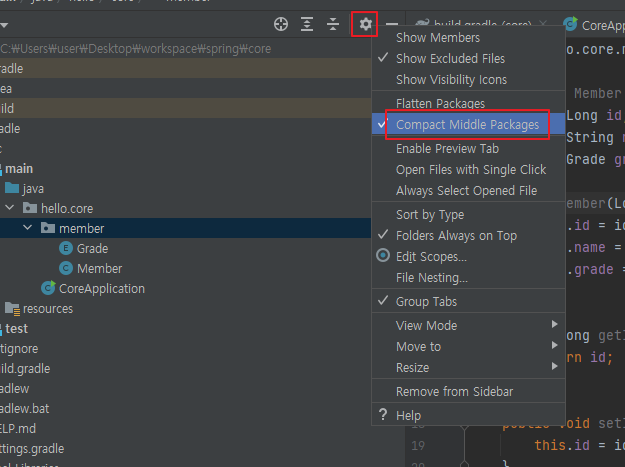
Task: Open the gear settings icon of Project panel
Action: pyautogui.click(x=365, y=24)
